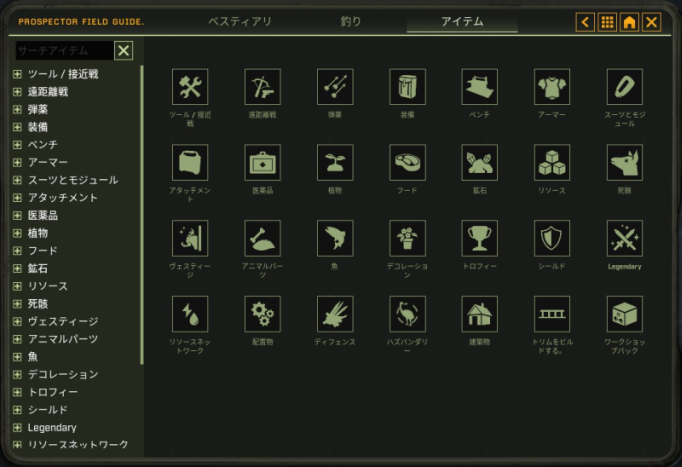Open the トロフィー trophy category icon

pos(480,238)
